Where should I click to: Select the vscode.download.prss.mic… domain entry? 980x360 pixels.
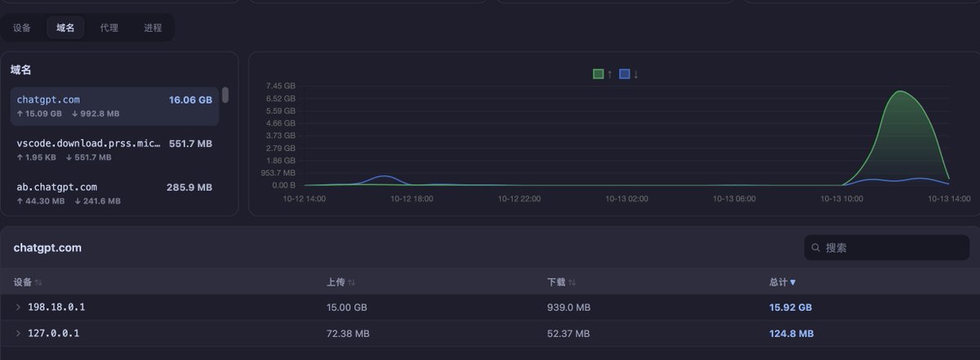[114, 149]
